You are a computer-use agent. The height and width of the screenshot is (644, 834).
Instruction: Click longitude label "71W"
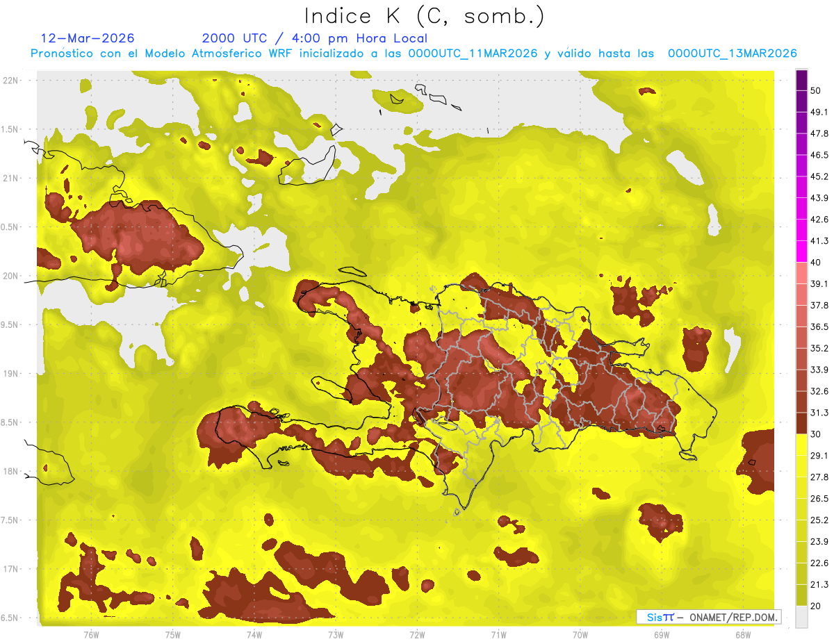point(498,634)
